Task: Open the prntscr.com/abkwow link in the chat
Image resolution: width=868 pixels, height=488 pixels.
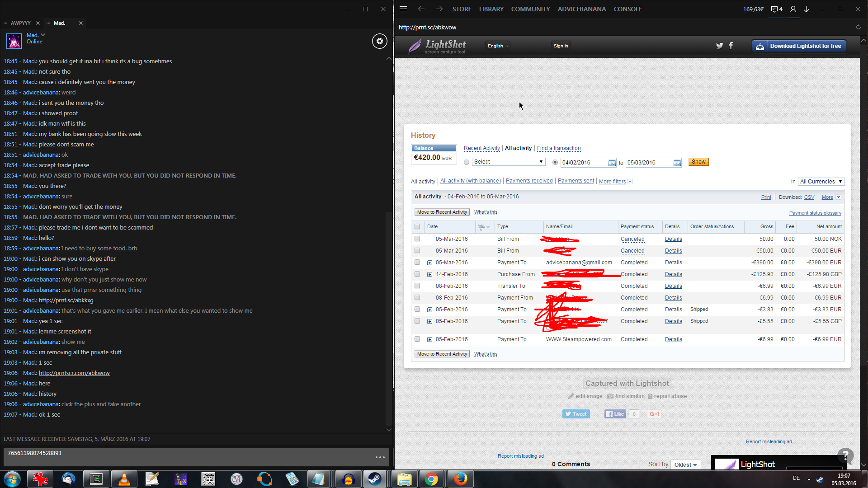Action: (74, 373)
